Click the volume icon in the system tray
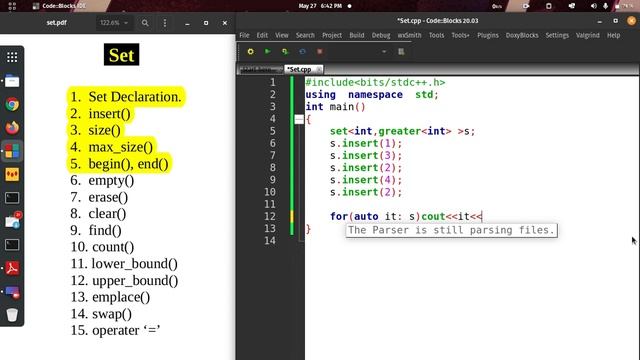Screen dimensions: 640x360 [593, 6]
